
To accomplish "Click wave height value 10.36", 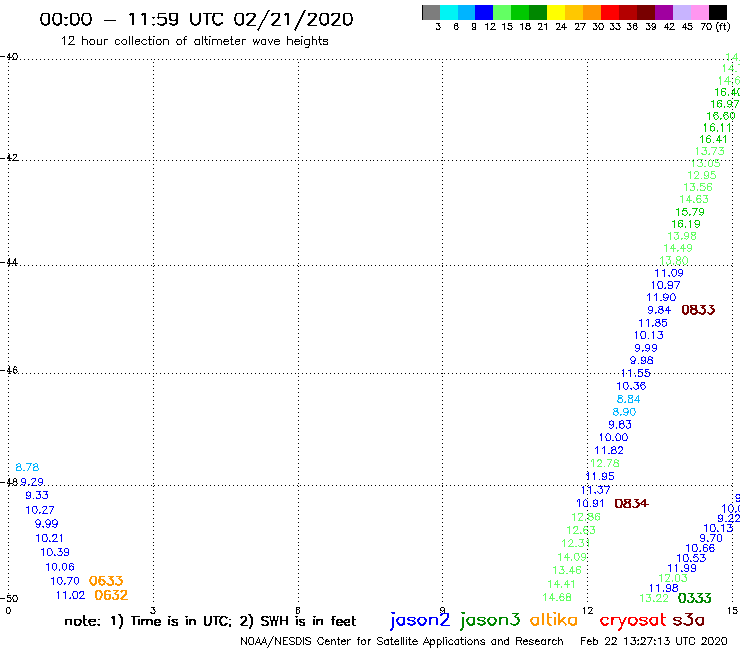I will coord(631,386).
